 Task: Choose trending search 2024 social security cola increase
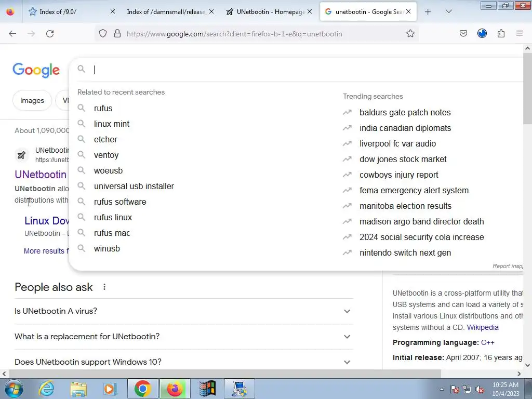(x=422, y=237)
